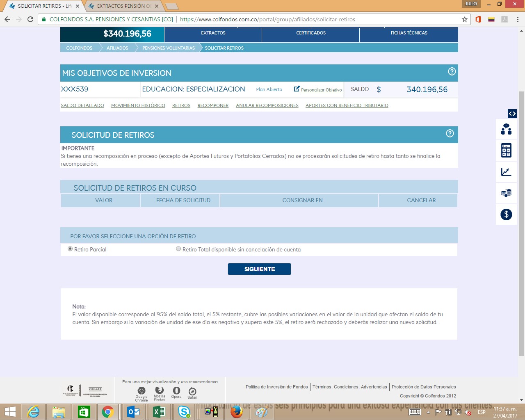Click the Personalizar Objetivo edit icon
Viewport: 525px width, 420px height.
(x=297, y=89)
